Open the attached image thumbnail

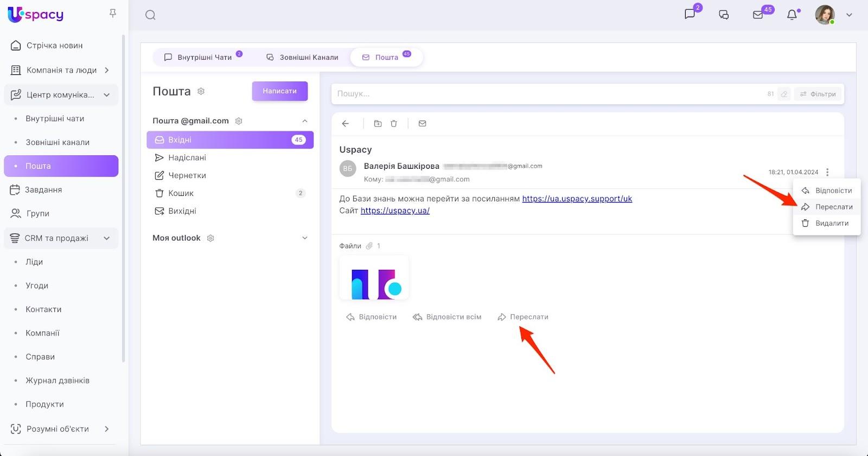[374, 278]
